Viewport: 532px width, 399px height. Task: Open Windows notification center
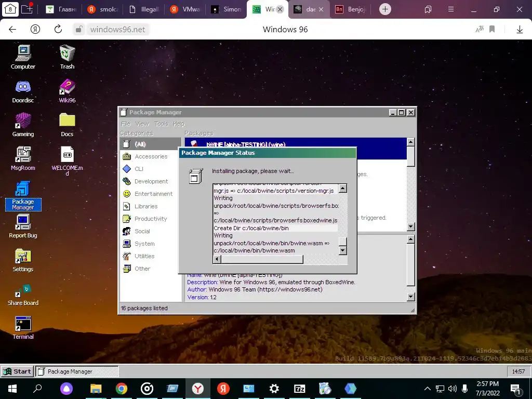[x=515, y=389]
